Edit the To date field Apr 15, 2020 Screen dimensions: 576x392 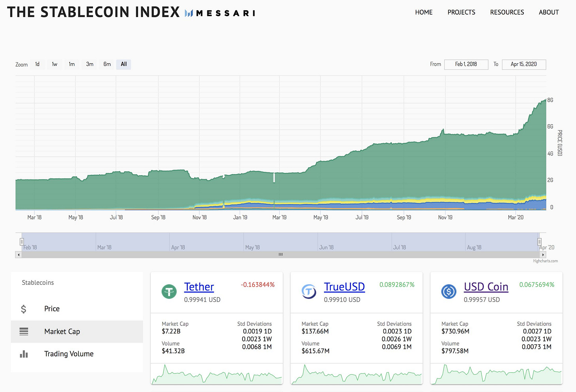(x=524, y=64)
